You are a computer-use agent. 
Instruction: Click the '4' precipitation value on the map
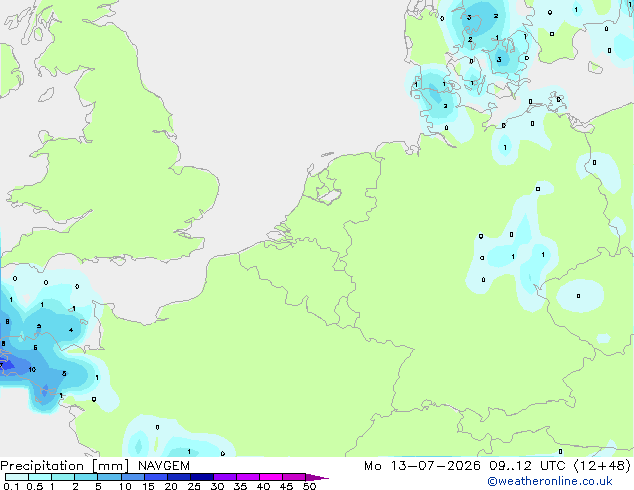71,330
